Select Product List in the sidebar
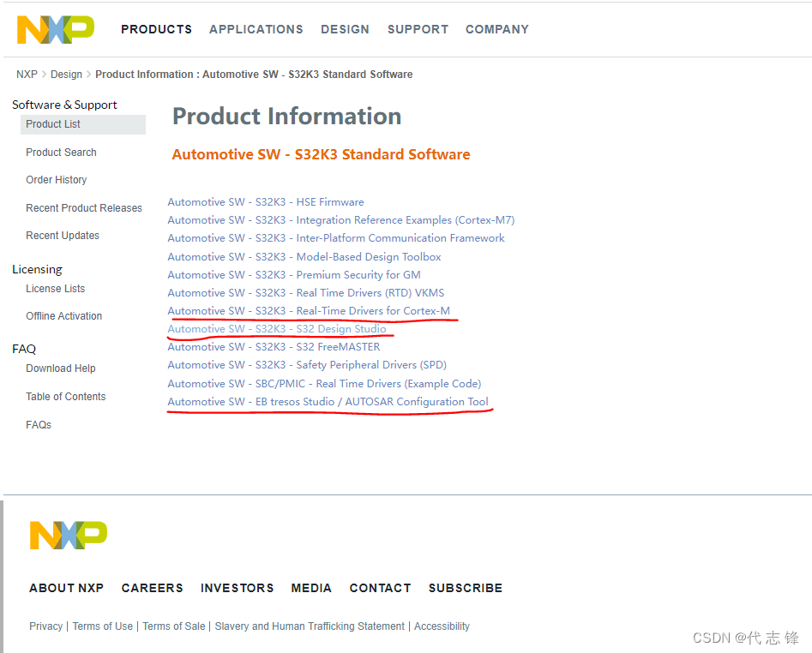The image size is (812, 653). [83, 124]
